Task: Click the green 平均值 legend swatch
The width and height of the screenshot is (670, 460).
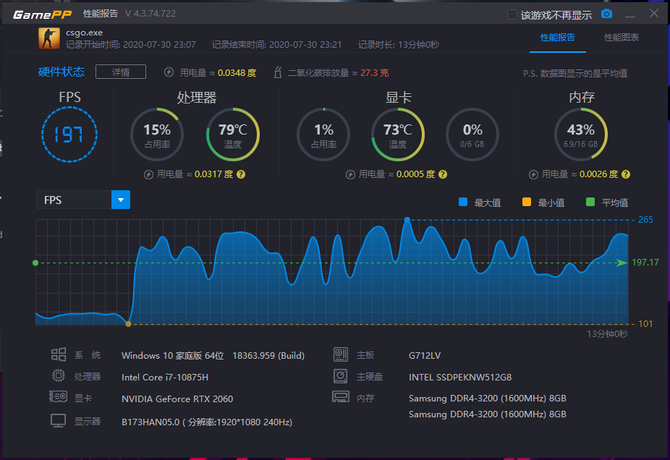Action: tap(590, 202)
